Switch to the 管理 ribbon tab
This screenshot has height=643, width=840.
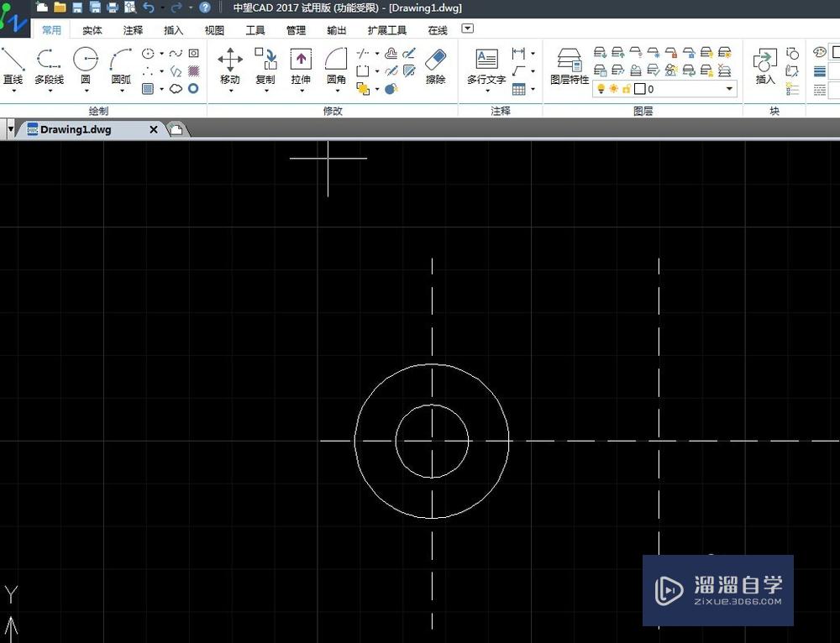(296, 30)
